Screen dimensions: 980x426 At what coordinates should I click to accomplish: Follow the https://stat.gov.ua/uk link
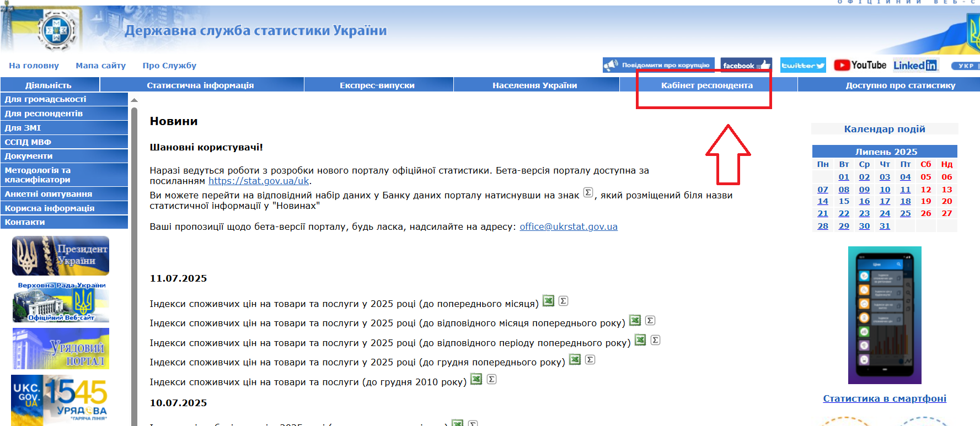(259, 181)
